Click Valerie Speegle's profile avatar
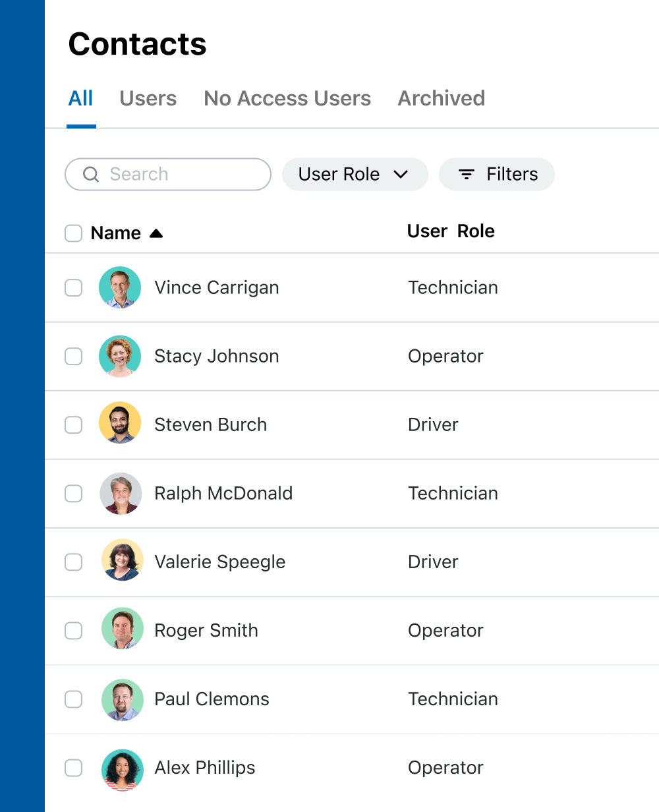The image size is (659, 812). (x=123, y=562)
